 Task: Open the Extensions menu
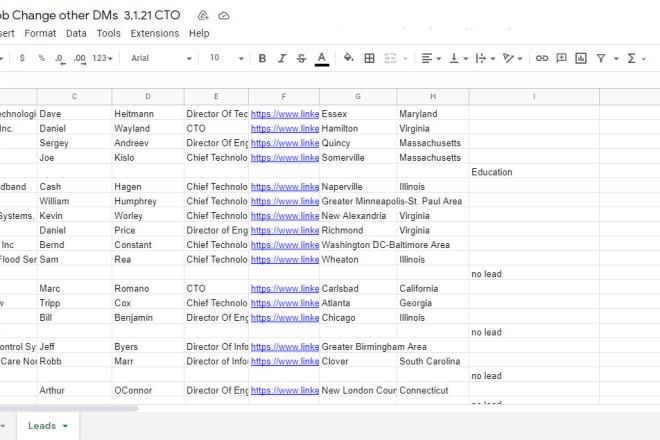coord(154,33)
